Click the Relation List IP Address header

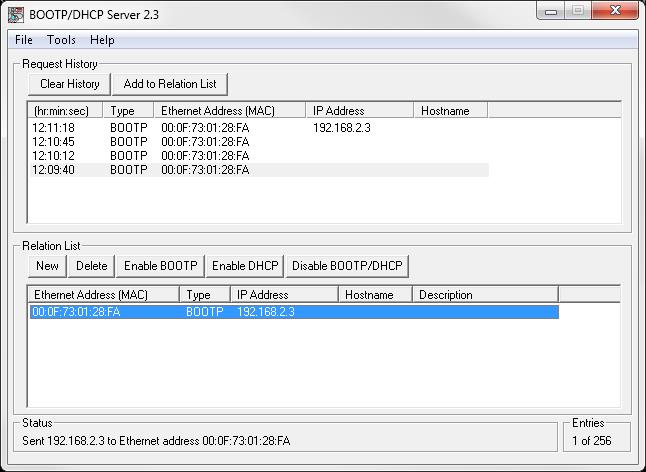coord(284,295)
